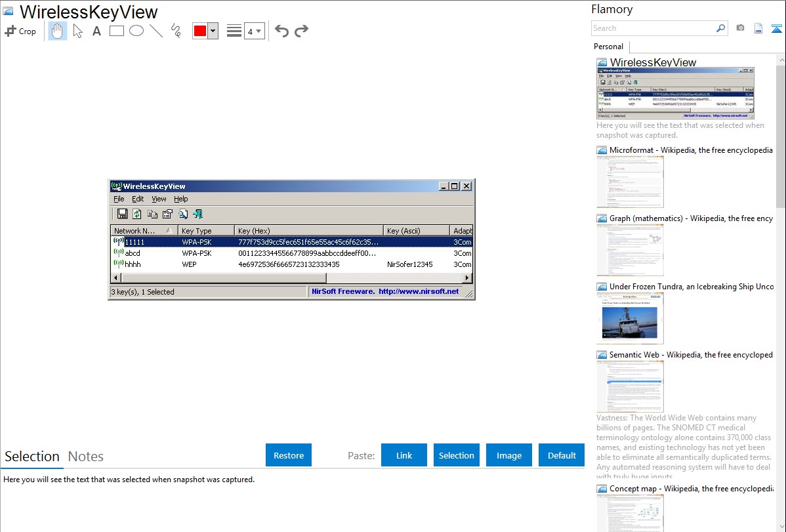Pick the rectangle shape tool

pos(116,31)
